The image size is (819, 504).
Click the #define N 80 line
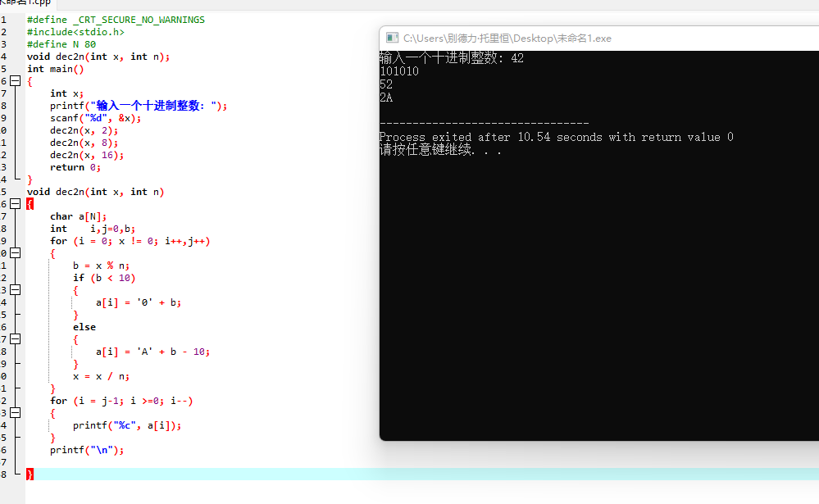[x=61, y=44]
